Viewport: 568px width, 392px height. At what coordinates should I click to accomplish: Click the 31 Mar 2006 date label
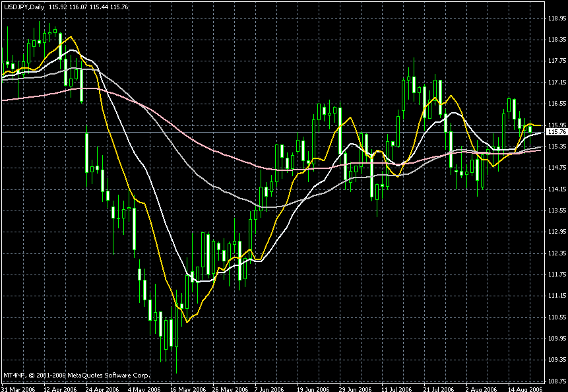[18, 389]
